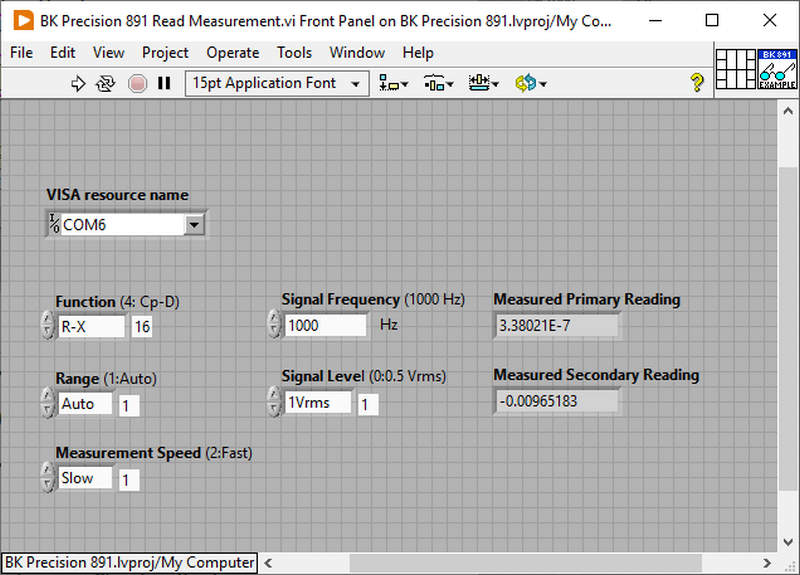This screenshot has width=800, height=575.
Task: Click the Function numeric value 16
Action: tap(142, 327)
